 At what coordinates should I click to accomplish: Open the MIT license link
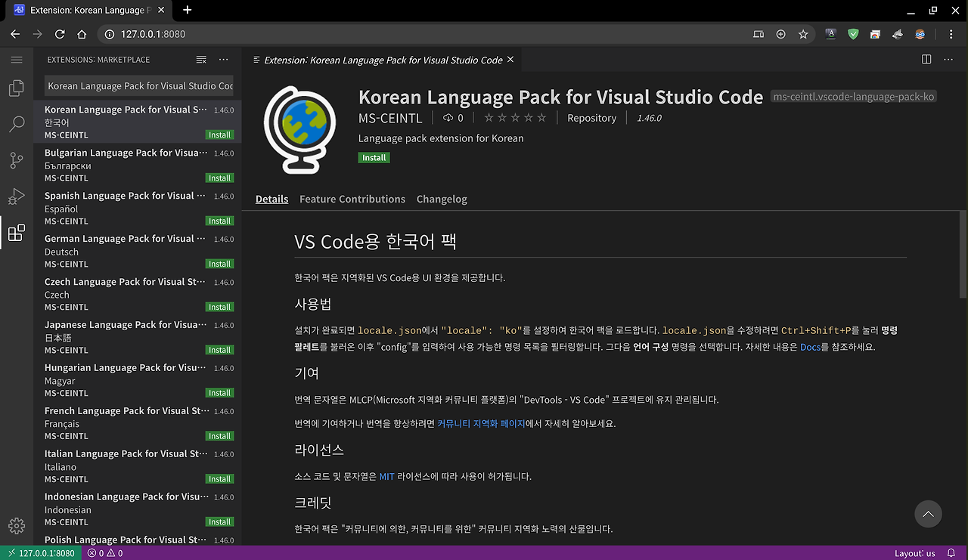[386, 476]
